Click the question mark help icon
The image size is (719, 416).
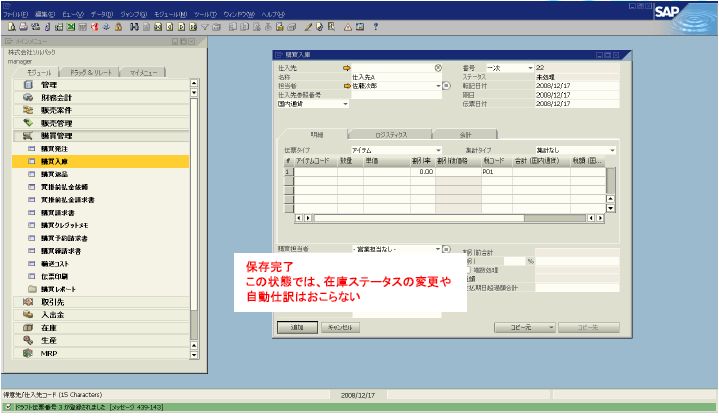point(376,27)
